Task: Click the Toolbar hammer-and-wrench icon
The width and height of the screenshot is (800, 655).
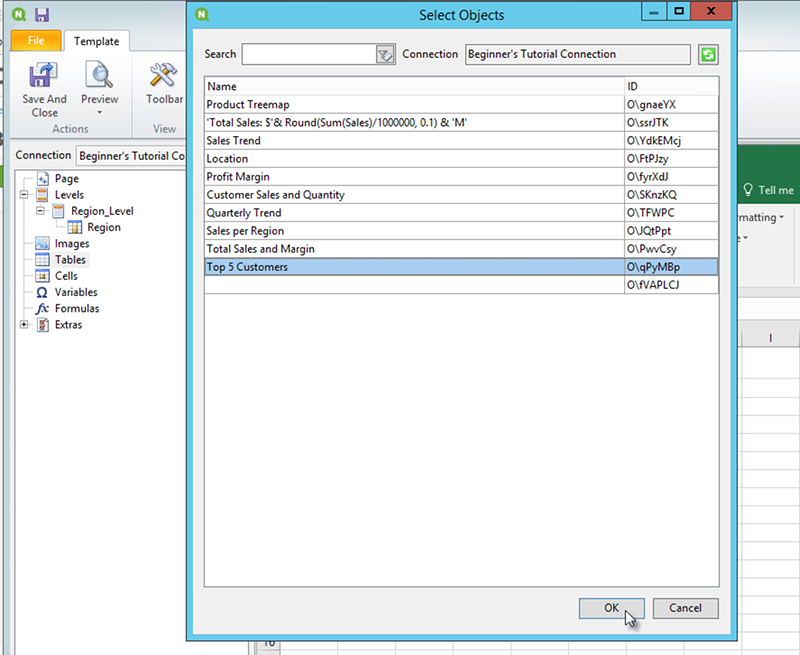Action: pyautogui.click(x=163, y=76)
